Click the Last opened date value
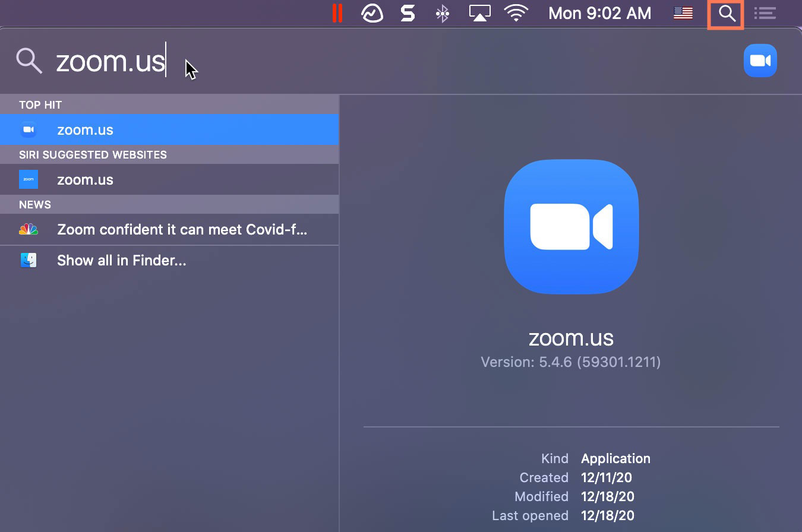The image size is (802, 532). [607, 515]
